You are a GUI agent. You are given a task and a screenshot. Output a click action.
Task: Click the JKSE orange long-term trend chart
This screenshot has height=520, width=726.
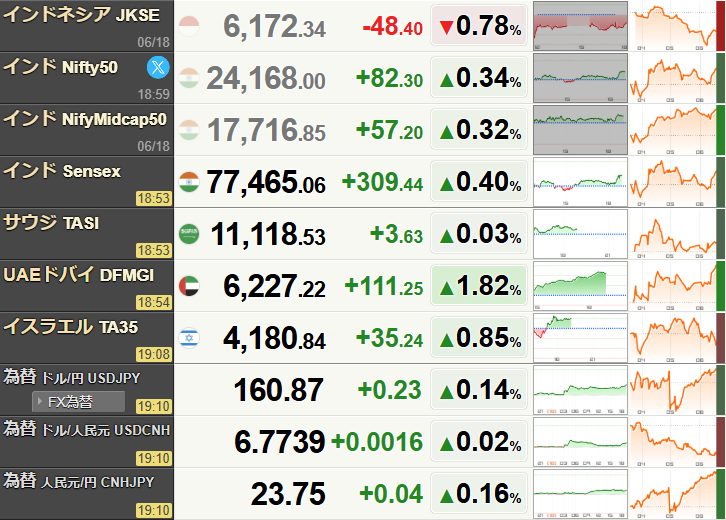click(x=673, y=26)
